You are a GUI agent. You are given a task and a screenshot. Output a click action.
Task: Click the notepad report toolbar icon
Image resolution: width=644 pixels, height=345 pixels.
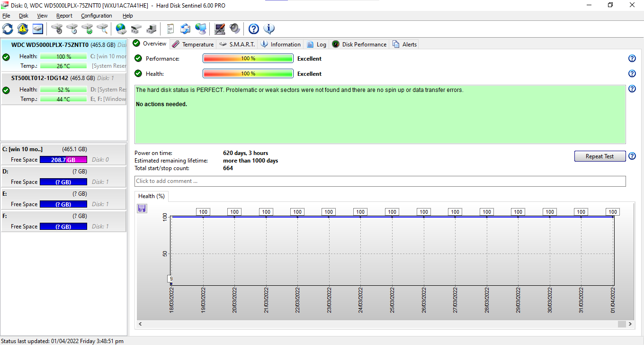pos(170,29)
